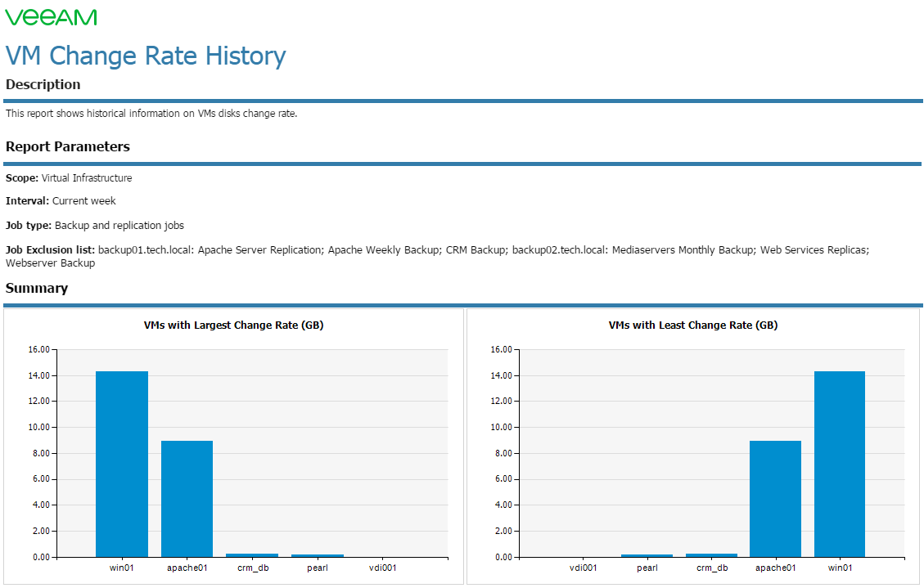
Task: Click the 4.00 tick in Largest Change Rate chart
Action: pos(41,505)
